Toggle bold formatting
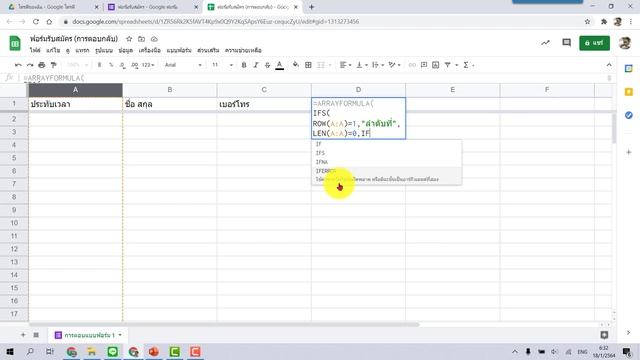The image size is (640, 360). coord(244,65)
